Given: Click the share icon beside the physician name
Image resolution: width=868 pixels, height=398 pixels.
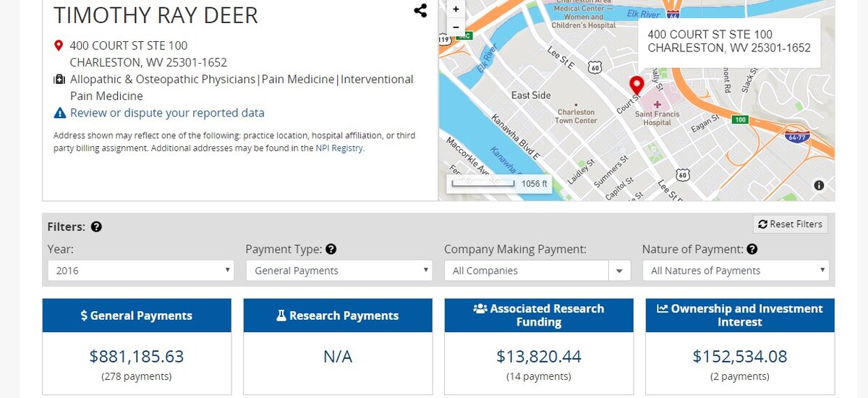Looking at the screenshot, I should point(420,10).
